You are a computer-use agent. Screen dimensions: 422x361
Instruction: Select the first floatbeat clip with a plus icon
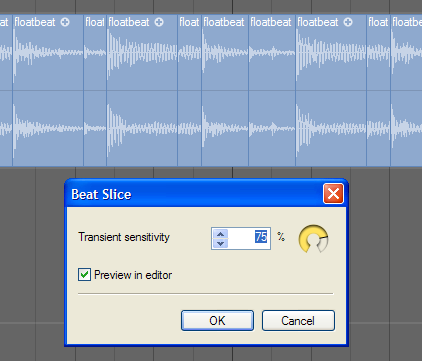coord(48,90)
